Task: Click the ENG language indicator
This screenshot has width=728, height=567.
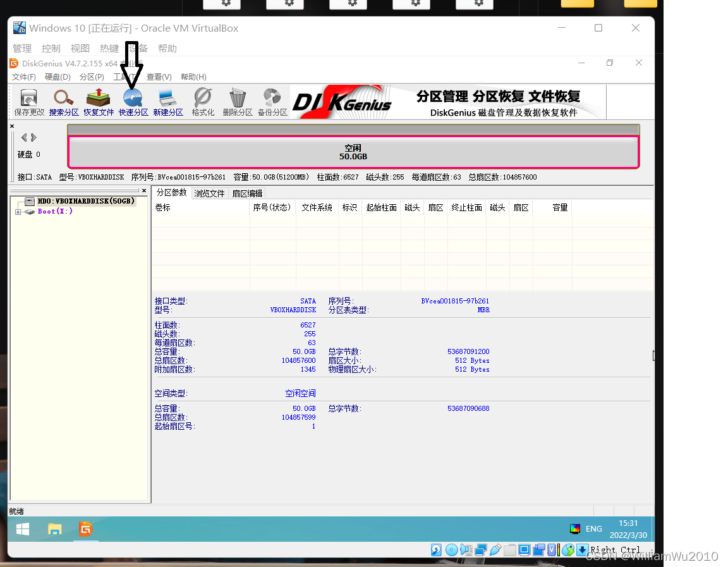Action: click(x=594, y=529)
